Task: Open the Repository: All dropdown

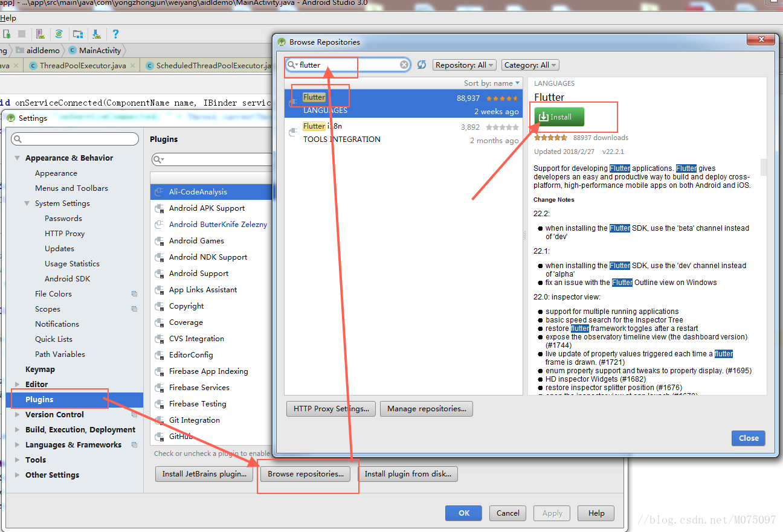Action: pos(464,65)
